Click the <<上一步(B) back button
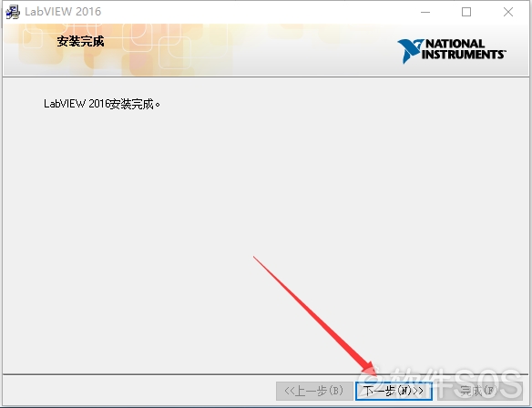The width and height of the screenshot is (532, 408). [x=314, y=391]
